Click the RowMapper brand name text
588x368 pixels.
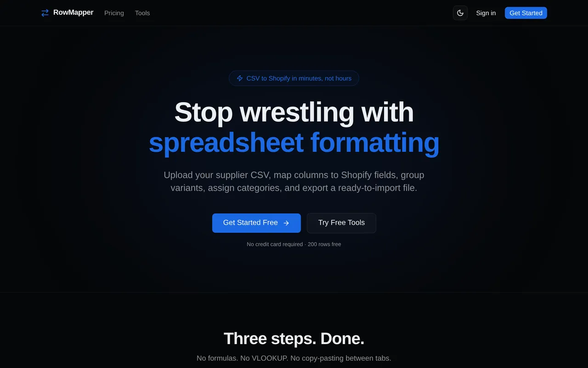[x=73, y=12]
